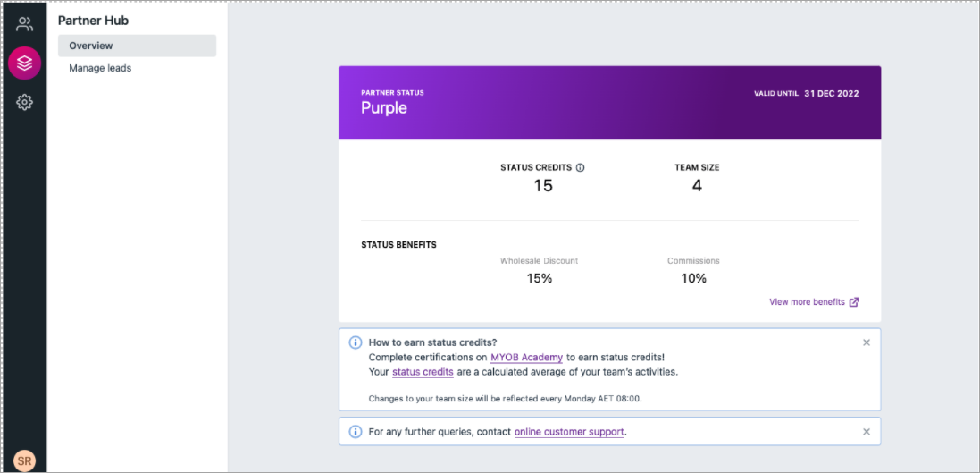This screenshot has height=473, width=980.
Task: Open the settings gear icon
Action: (24, 103)
